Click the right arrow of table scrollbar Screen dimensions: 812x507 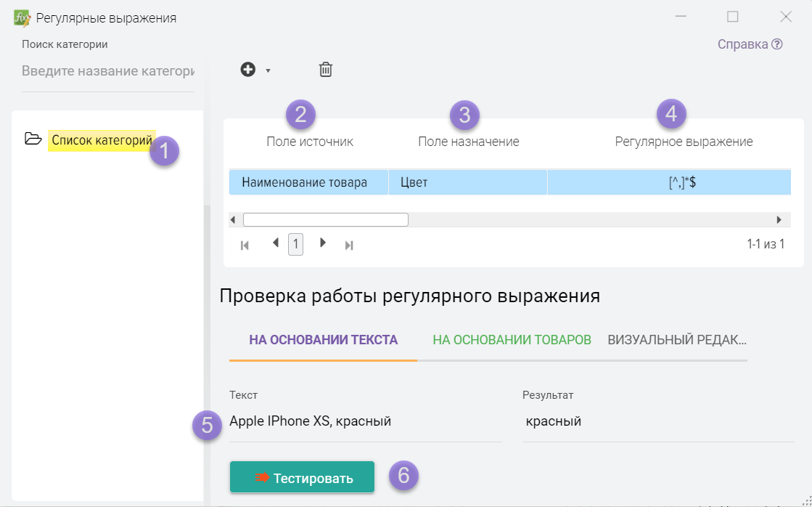tap(779, 219)
